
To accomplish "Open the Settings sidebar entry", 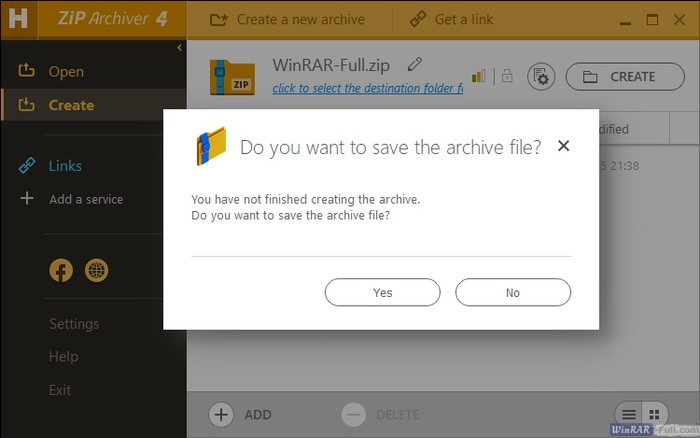I will point(74,324).
